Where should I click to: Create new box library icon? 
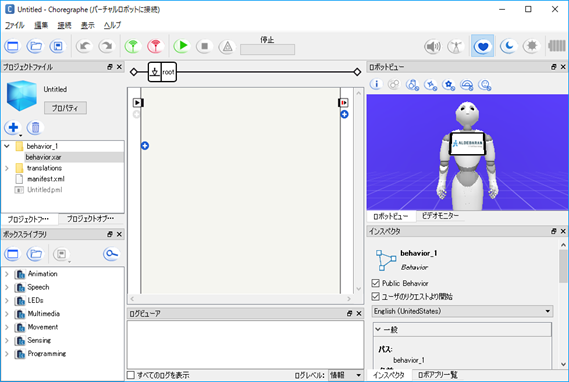pos(13,254)
